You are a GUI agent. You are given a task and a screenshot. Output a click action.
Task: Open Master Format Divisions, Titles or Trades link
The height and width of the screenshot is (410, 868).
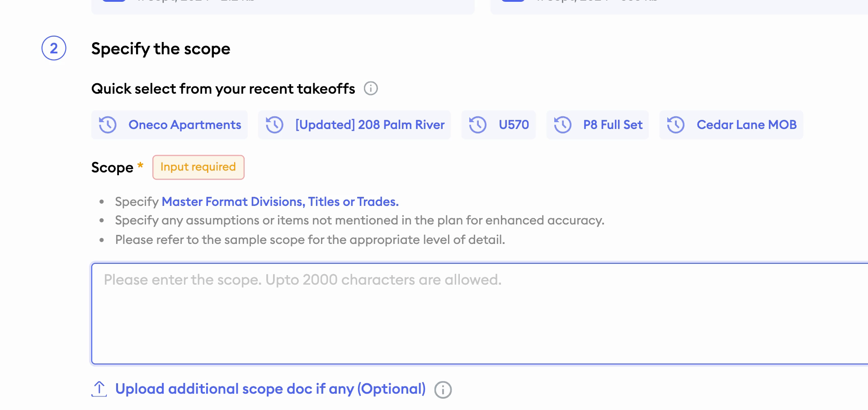(280, 202)
